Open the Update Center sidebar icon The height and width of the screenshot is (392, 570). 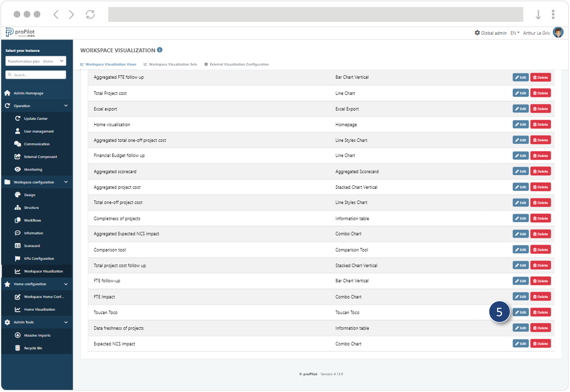18,118
